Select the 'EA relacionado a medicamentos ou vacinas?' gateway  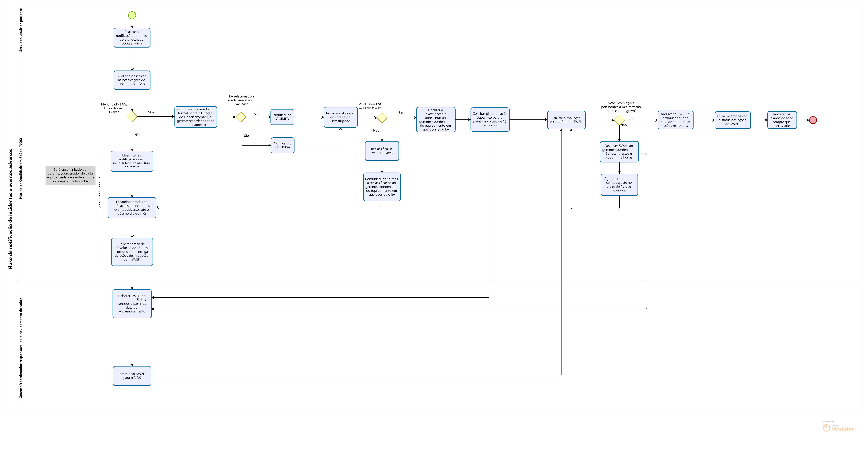pos(241,117)
